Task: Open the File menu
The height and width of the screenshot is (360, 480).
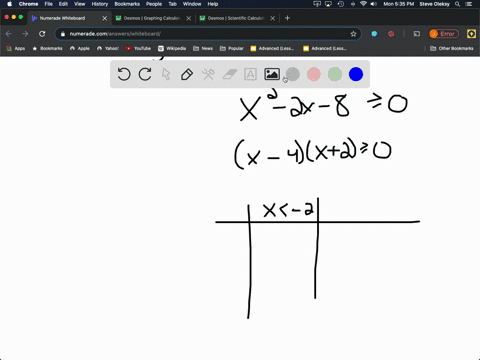Action: point(49,4)
